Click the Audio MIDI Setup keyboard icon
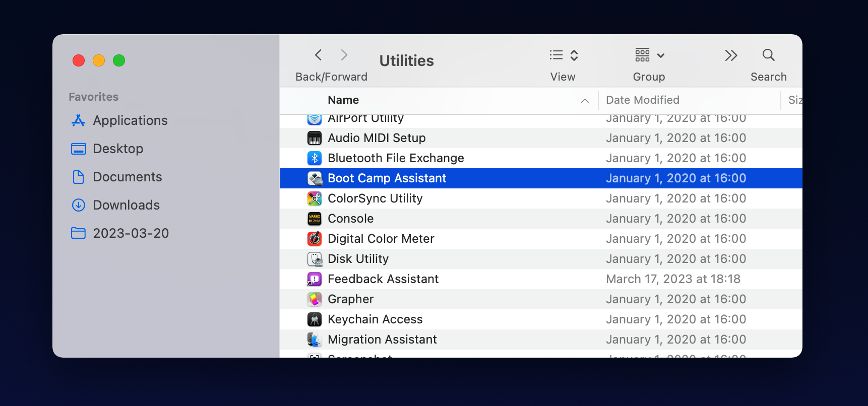868x406 pixels. [315, 138]
